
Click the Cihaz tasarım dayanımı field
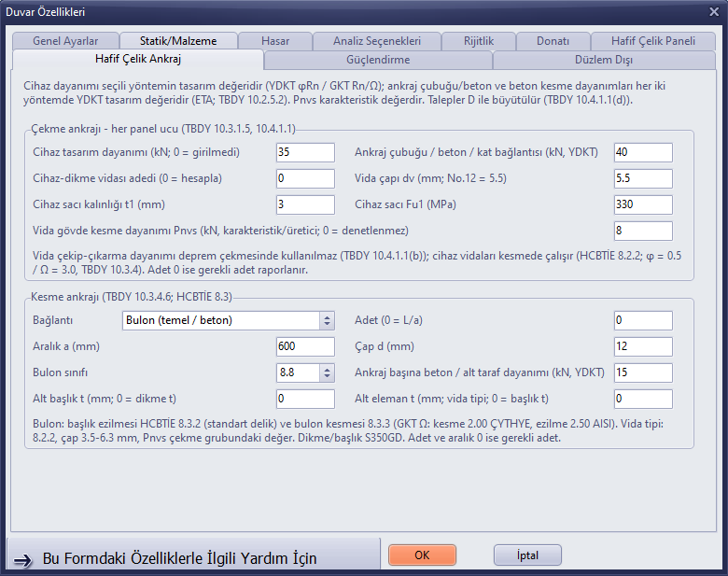305,152
